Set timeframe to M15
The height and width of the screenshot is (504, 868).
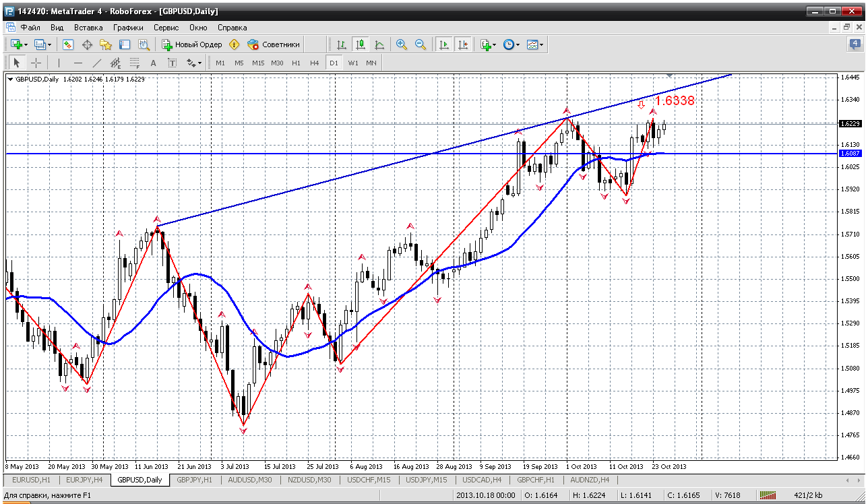258,63
